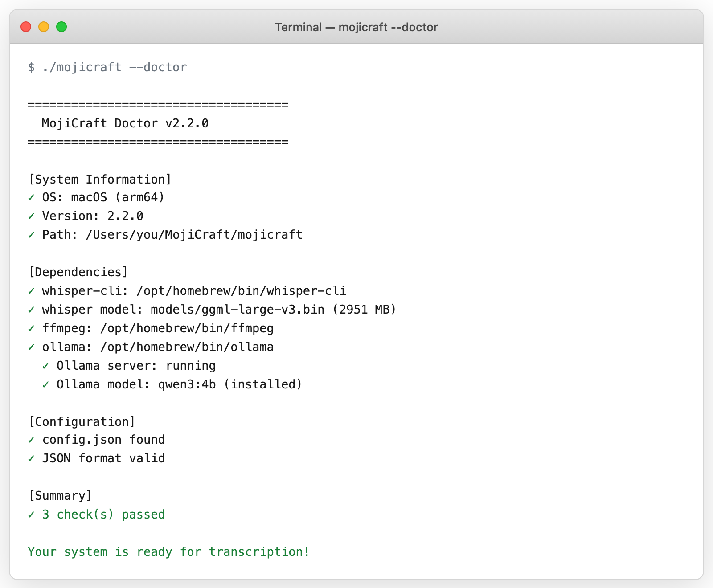Click the [Dependencies] section header
Screen dimensions: 713x588
click(x=78, y=272)
